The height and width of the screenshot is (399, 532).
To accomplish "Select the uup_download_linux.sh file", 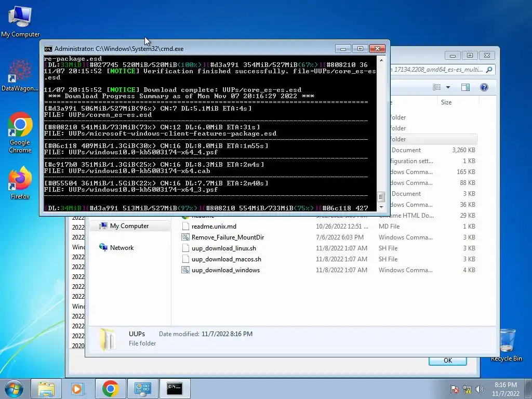I will (223, 248).
